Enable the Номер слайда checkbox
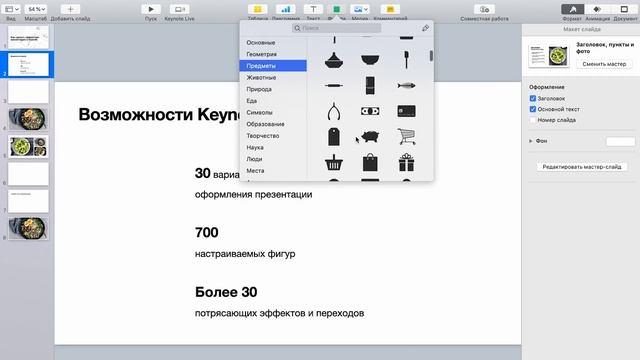640x360 pixels. click(533, 120)
